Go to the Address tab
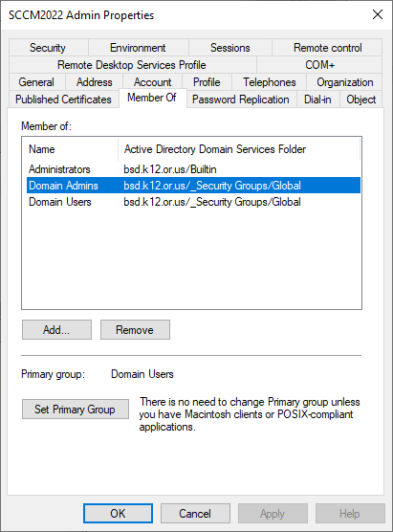Viewport: 393px width, 532px height. tap(94, 82)
